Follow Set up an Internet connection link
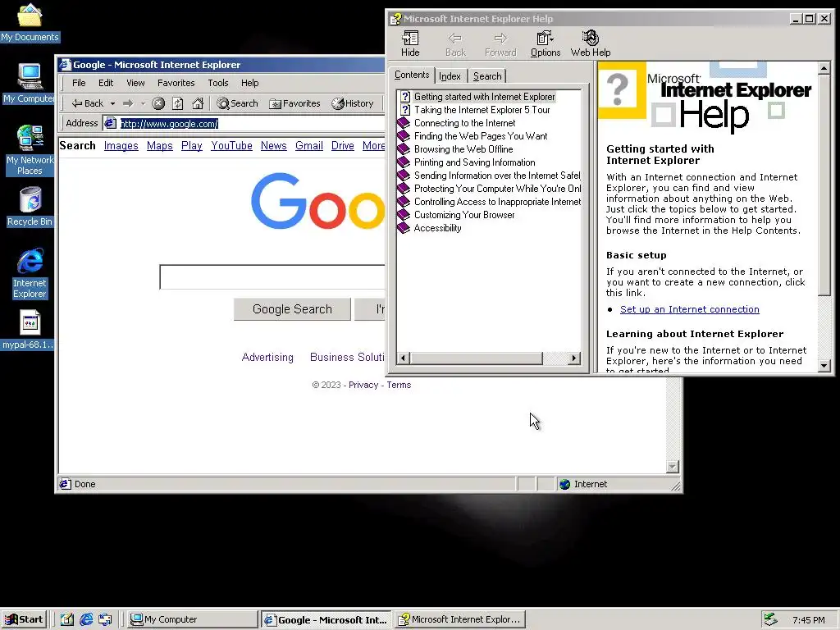 pyautogui.click(x=689, y=309)
